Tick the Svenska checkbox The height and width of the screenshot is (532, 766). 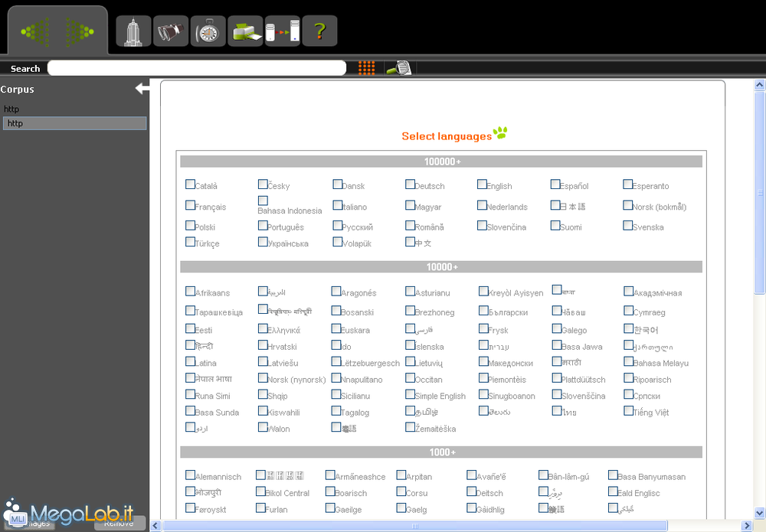628,225
